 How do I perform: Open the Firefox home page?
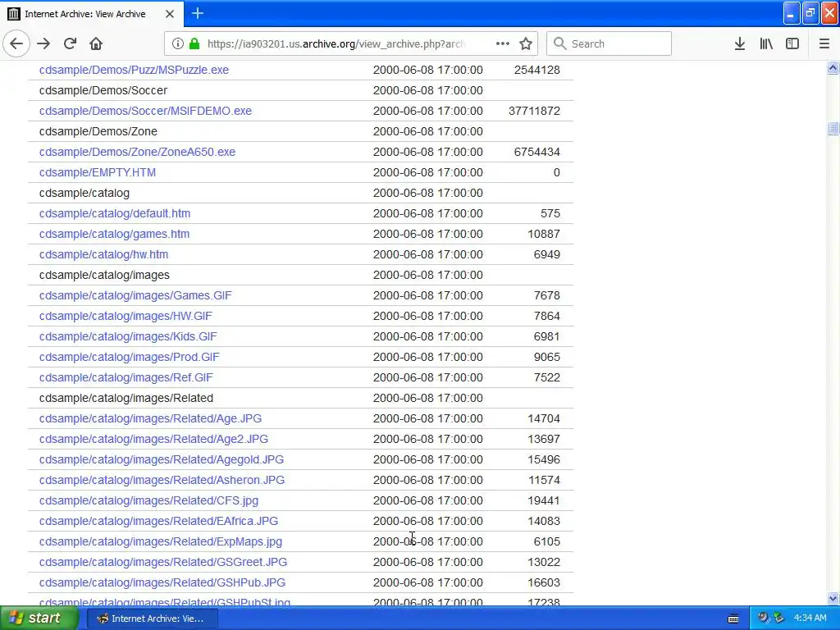[96, 43]
